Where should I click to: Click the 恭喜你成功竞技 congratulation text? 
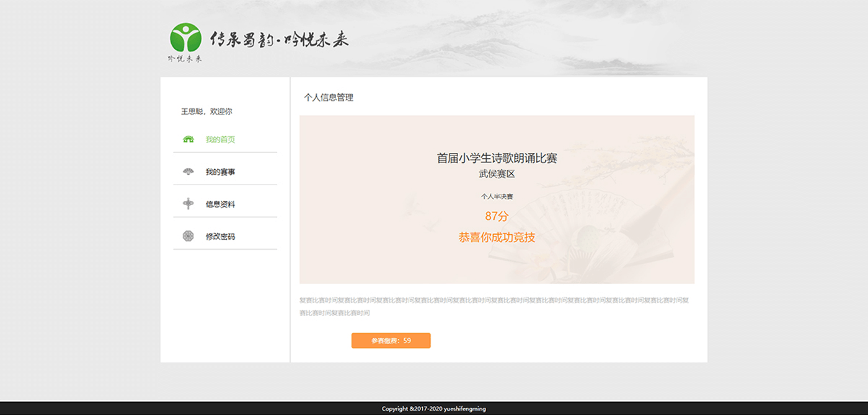(497, 237)
